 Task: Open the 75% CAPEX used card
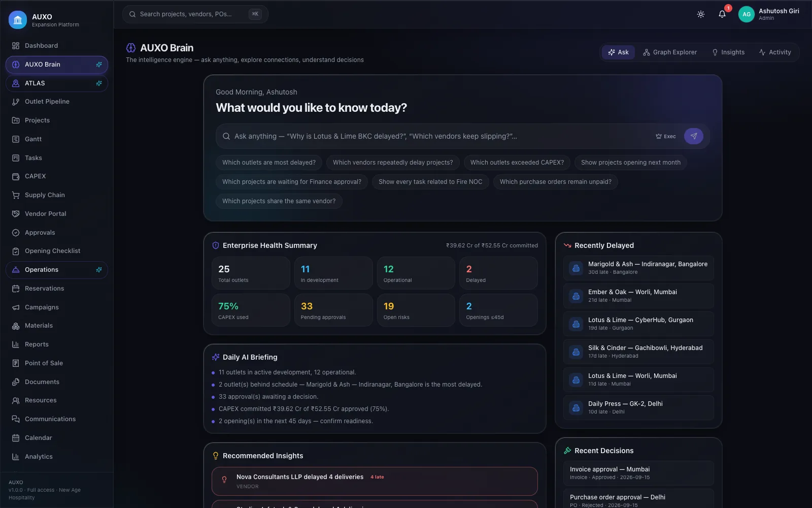251,310
